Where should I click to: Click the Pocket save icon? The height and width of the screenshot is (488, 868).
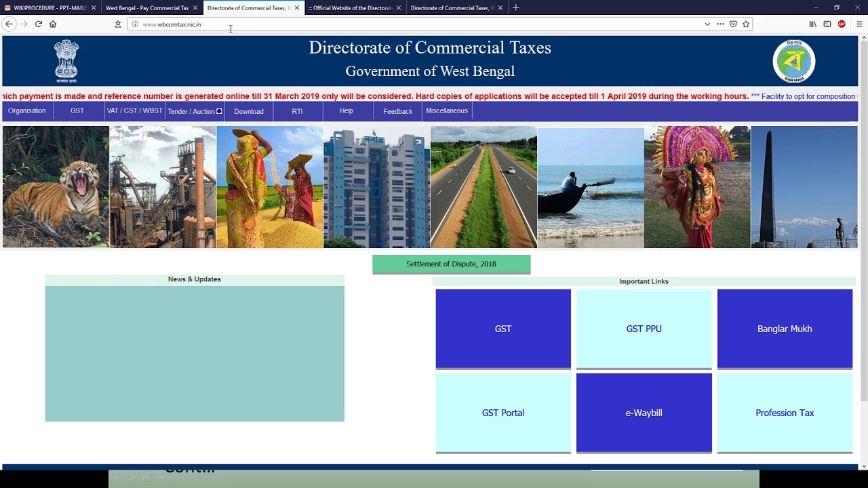coord(733,24)
